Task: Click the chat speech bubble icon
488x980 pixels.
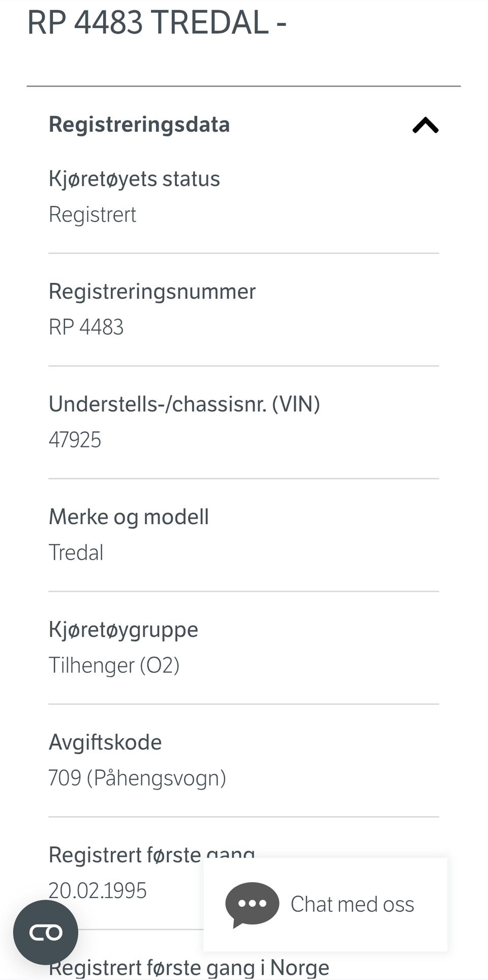Action: coord(252,904)
